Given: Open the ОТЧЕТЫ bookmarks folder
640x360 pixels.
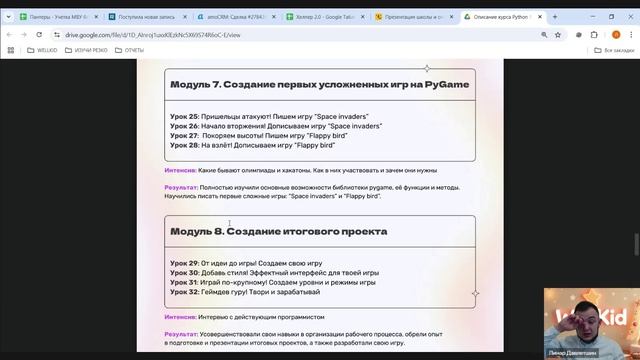Looking at the screenshot, I should (x=129, y=50).
